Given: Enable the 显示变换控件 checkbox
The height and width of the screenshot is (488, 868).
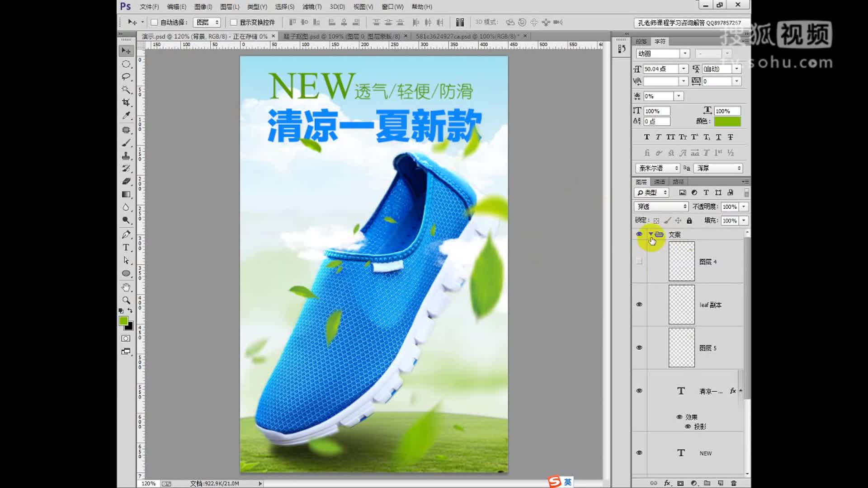Looking at the screenshot, I should pos(234,22).
